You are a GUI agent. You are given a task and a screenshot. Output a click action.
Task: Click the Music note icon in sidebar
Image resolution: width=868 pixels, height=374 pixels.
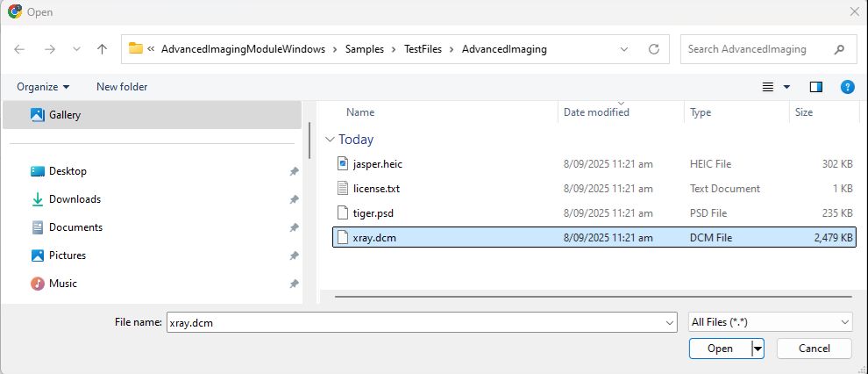coord(37,284)
